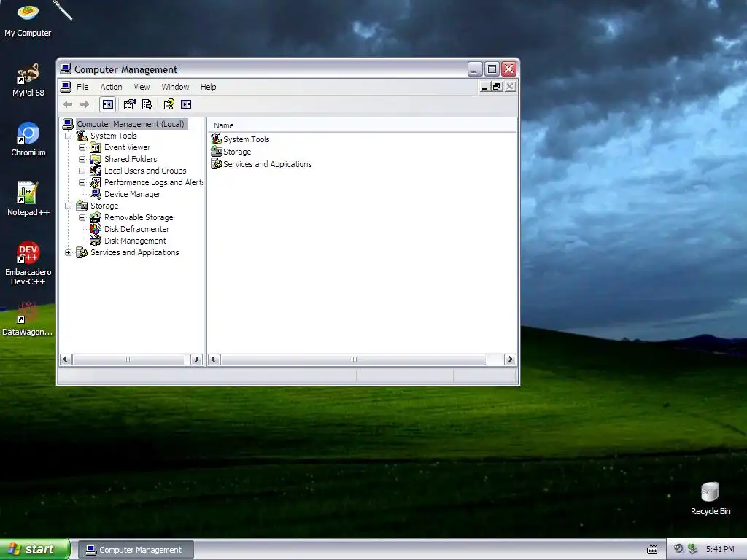The image size is (747, 560).
Task: Click Services and Applications in right pane
Action: coord(267,164)
